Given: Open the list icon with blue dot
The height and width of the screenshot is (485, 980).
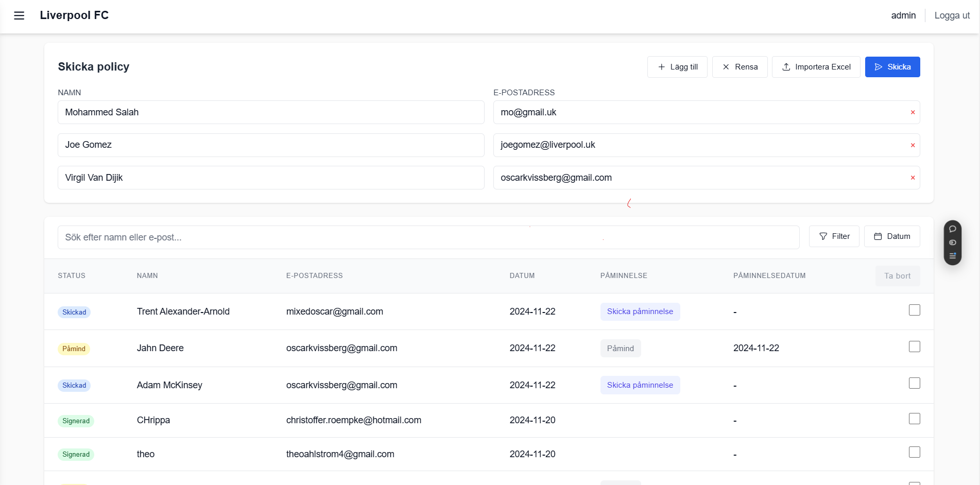Looking at the screenshot, I should pyautogui.click(x=953, y=255).
